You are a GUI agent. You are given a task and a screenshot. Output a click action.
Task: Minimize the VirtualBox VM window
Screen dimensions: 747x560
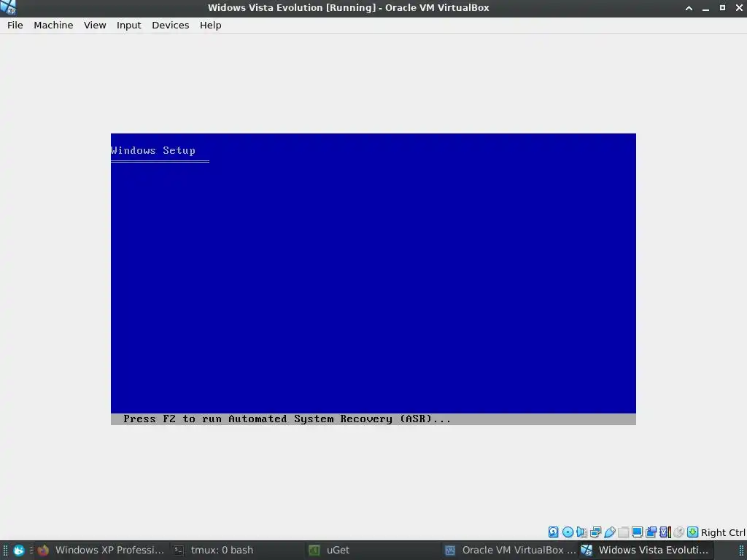705,8
